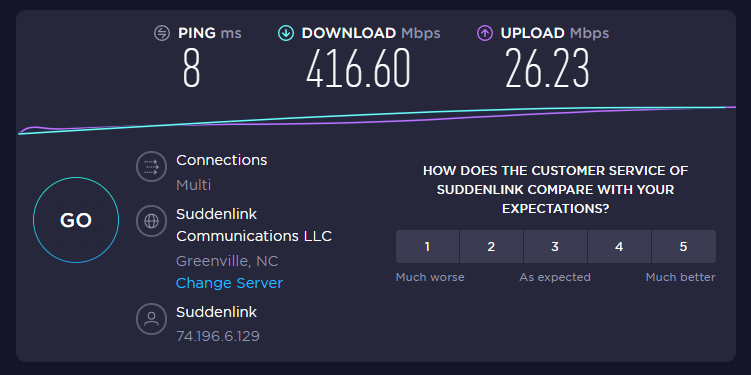Click the ping icon next to PING
The width and height of the screenshot is (751, 375).
[x=162, y=33]
